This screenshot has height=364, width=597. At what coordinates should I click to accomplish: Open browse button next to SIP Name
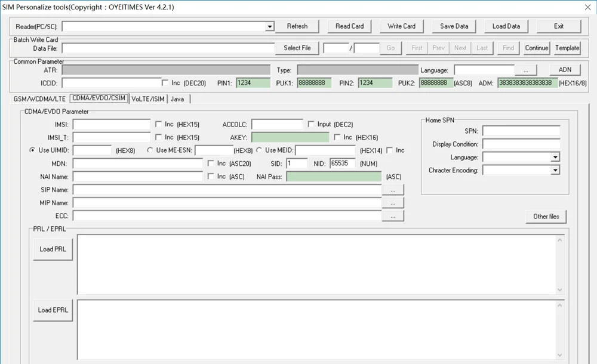393,190
